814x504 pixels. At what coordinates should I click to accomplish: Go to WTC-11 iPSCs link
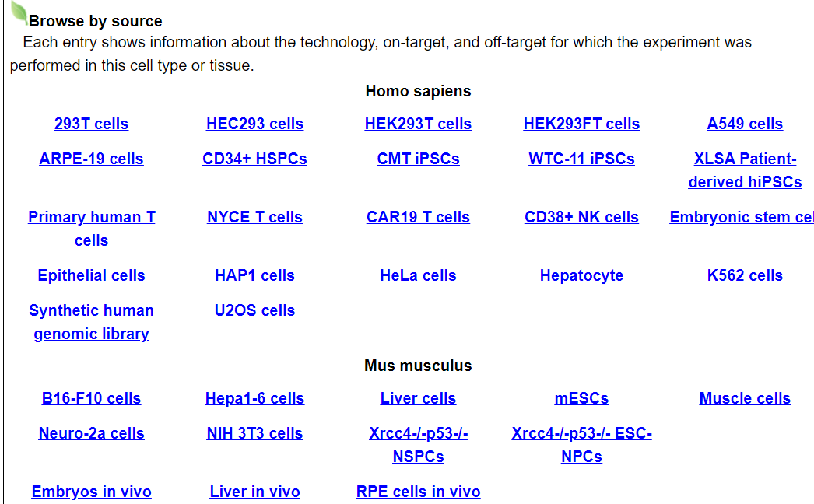pos(581,159)
